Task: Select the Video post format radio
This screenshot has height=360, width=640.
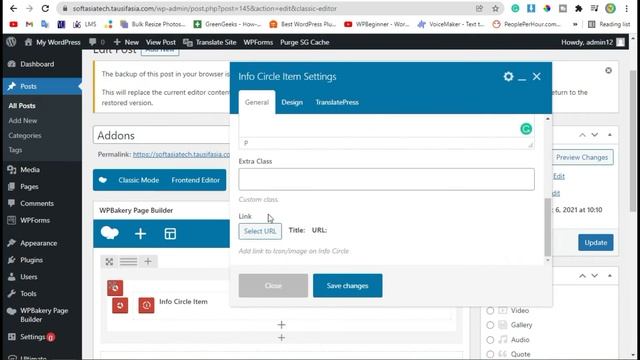Action: pyautogui.click(x=490, y=311)
